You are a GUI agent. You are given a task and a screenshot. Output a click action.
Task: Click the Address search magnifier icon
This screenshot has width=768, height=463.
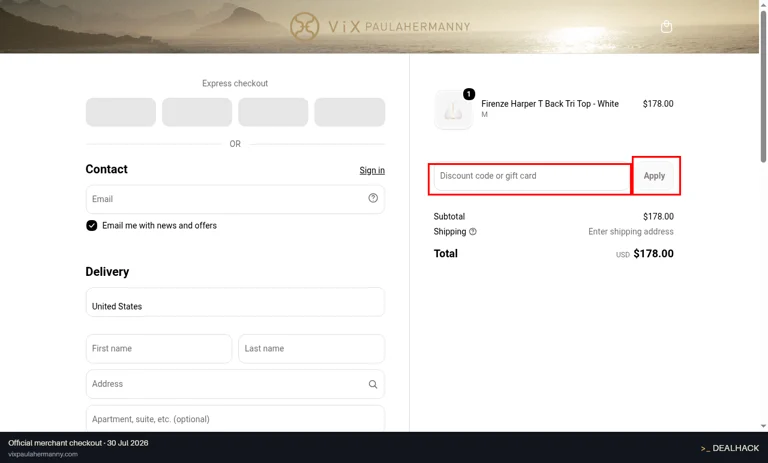pos(373,384)
